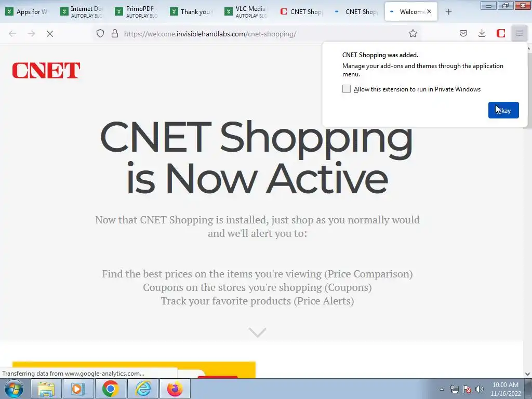Switch to the VLC Media tab
Viewport: 532px width, 399px height.
pyautogui.click(x=247, y=11)
